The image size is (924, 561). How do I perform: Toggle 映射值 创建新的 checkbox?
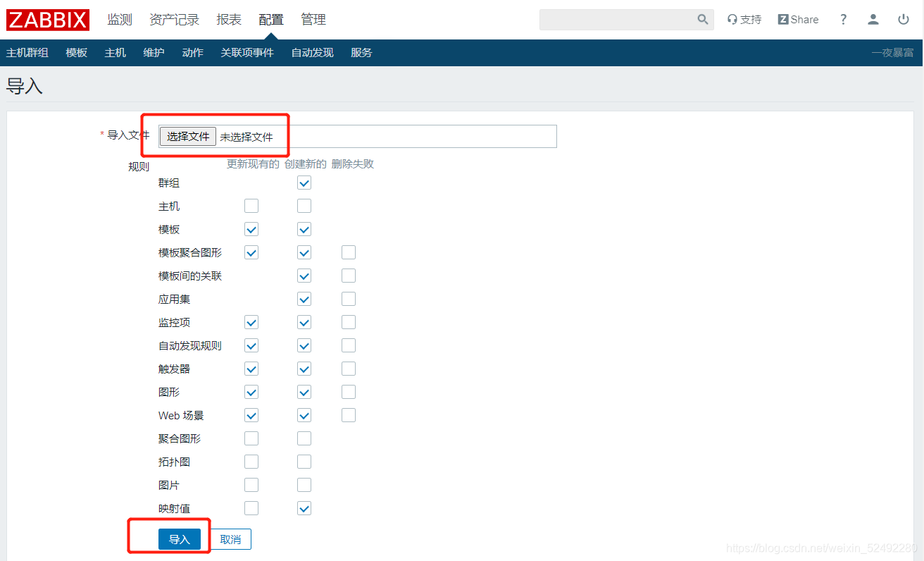tap(304, 508)
